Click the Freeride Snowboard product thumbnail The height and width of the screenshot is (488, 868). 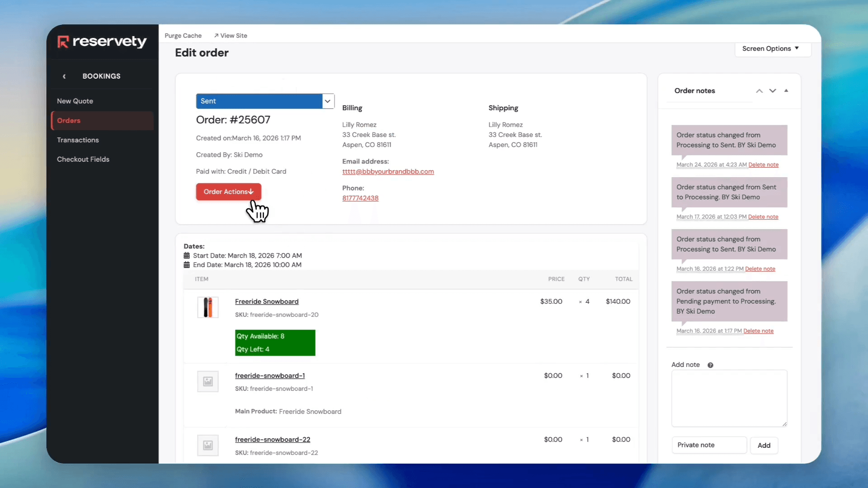pyautogui.click(x=208, y=307)
